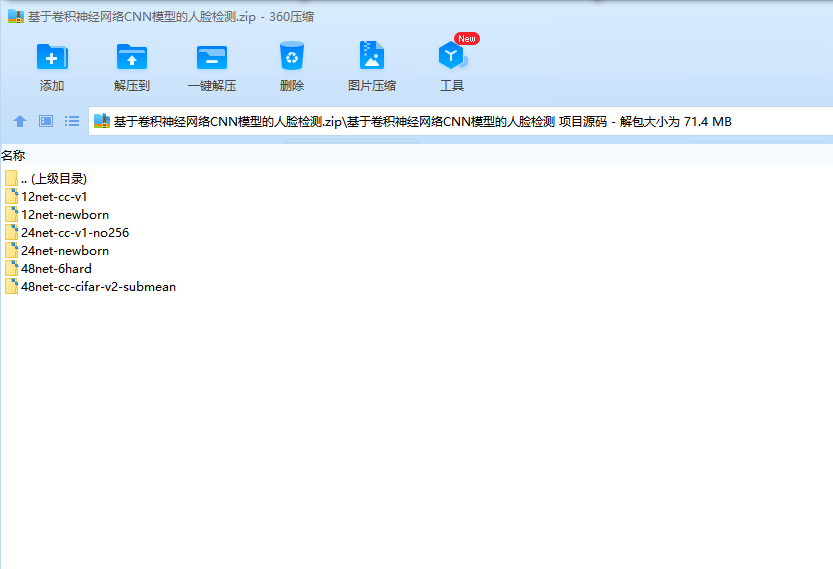Screen dimensions: 833x569
Task: Click the folder icon beside 24net-newborn
Action: (12, 250)
